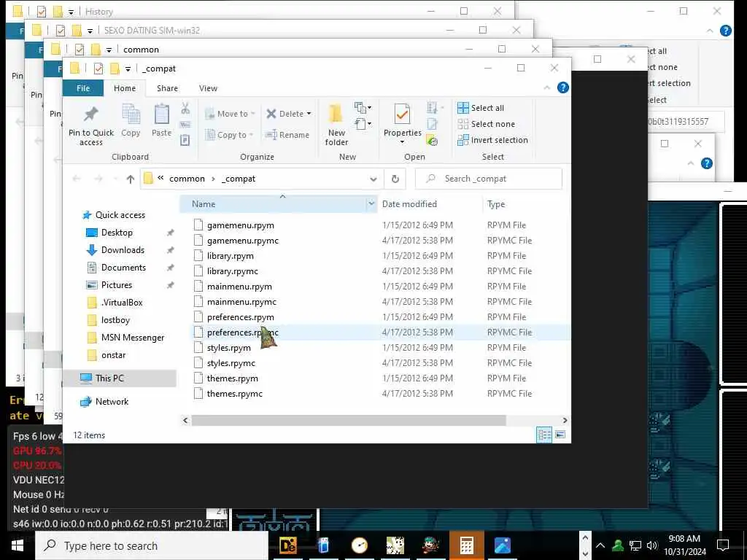
Task: Switch to the View tab
Action: click(x=208, y=88)
